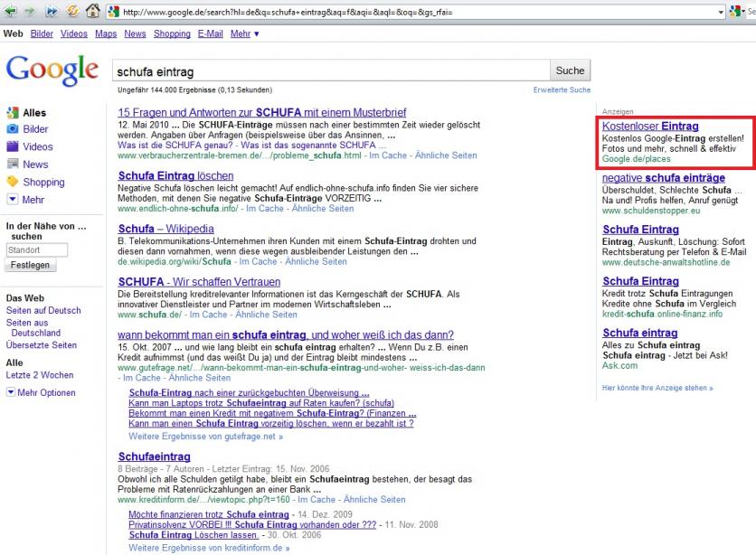
Task: Go to the browser Home icon
Action: pyautogui.click(x=92, y=10)
